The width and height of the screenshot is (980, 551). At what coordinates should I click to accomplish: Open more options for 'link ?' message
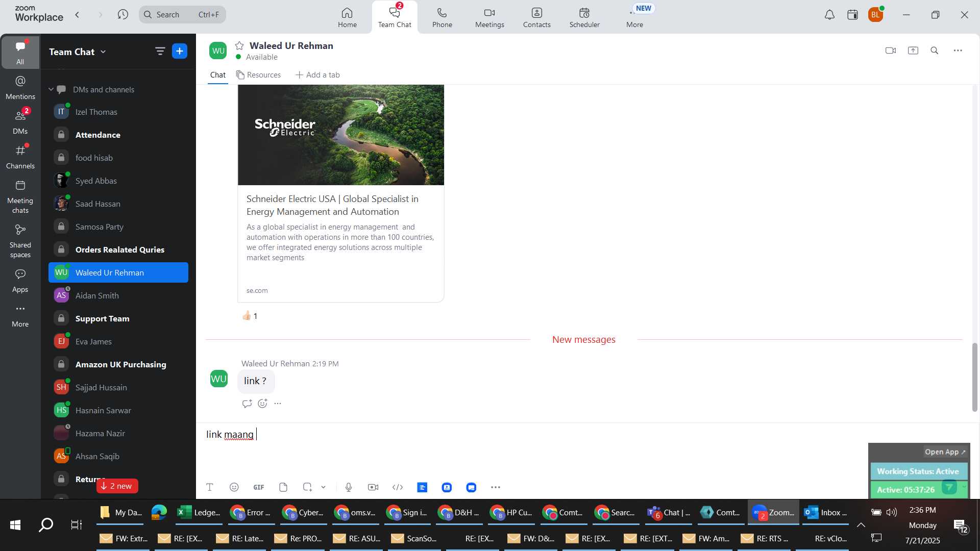[x=278, y=404]
